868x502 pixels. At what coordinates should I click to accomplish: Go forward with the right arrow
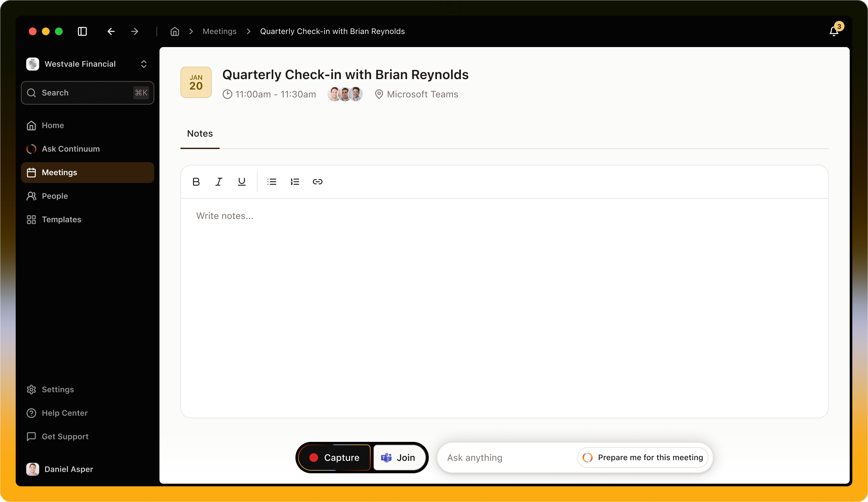[135, 31]
